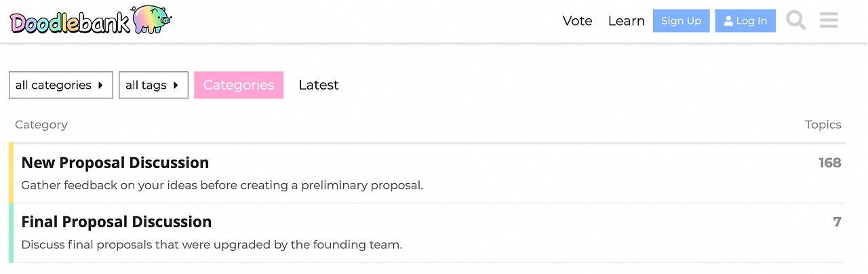Click green color bar beside Final Proposal
Screen dimensions: 868x274
click(11, 233)
